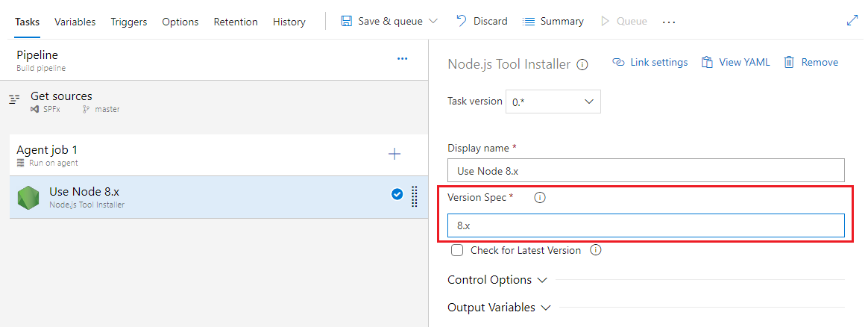This screenshot has height=327, width=868.
Task: Click info icon next to Check for Latest Version
Action: 595,251
